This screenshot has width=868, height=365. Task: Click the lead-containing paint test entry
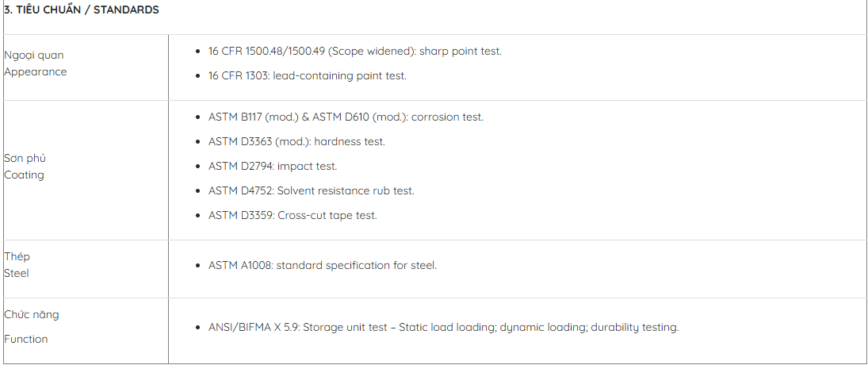click(308, 76)
